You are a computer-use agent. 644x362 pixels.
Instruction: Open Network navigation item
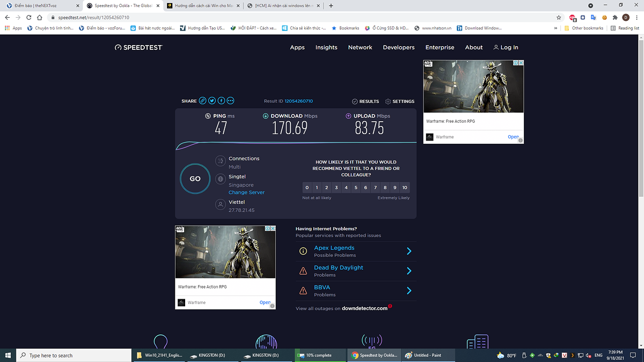tap(360, 47)
